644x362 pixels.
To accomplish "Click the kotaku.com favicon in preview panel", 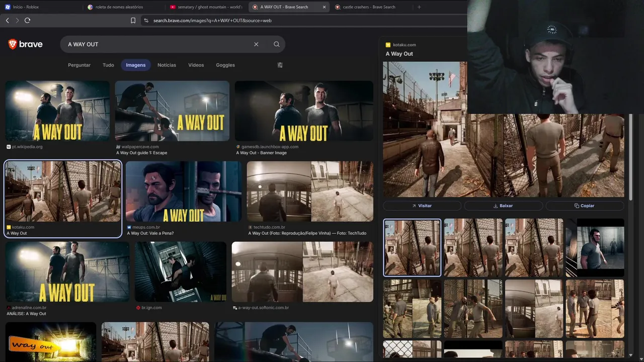I will [388, 45].
